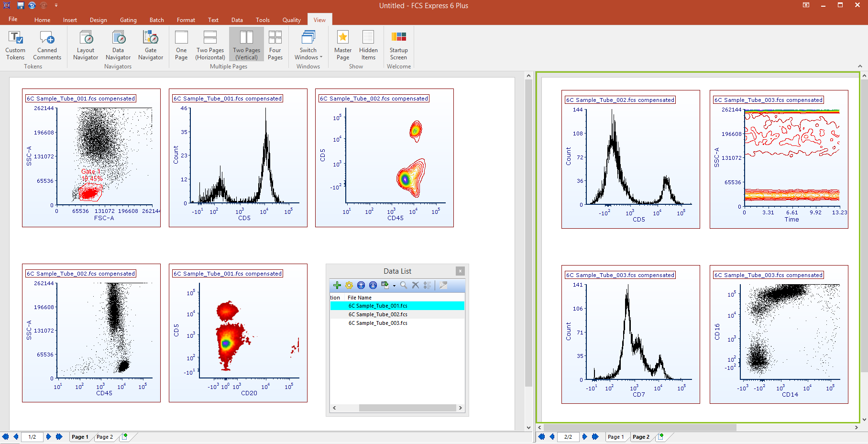
Task: Open the Data List export dropdown arrow
Action: point(394,286)
